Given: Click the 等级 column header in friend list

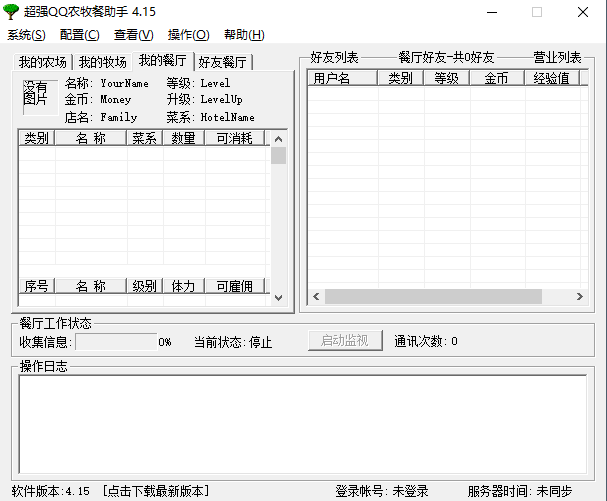Looking at the screenshot, I should (446, 78).
